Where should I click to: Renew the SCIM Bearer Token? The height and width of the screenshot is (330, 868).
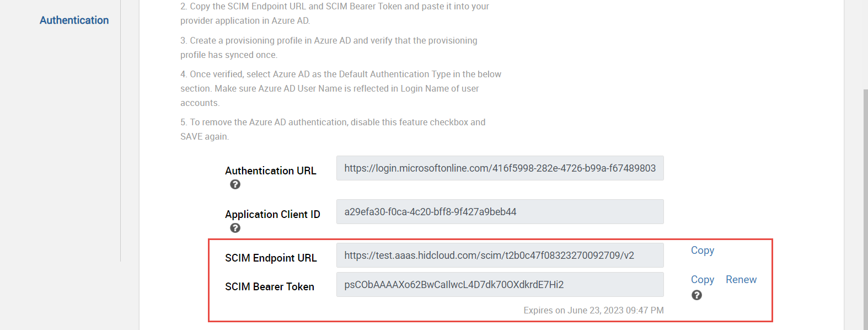click(x=741, y=280)
